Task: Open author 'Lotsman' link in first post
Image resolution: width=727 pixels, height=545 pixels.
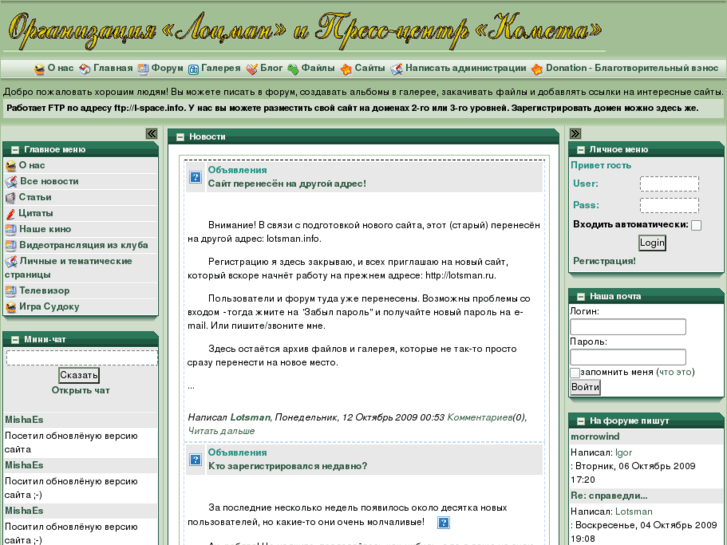Action: tap(250, 417)
